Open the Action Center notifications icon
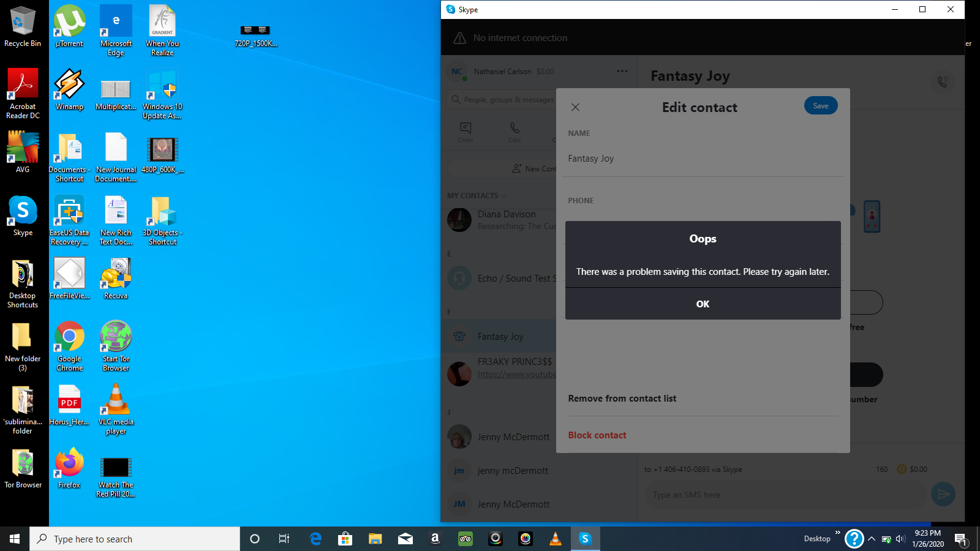Screen dimensions: 980x551 tap(960, 539)
